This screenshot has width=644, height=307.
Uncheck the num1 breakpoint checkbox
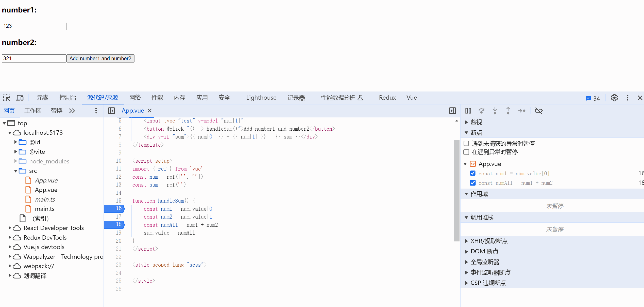point(473,173)
